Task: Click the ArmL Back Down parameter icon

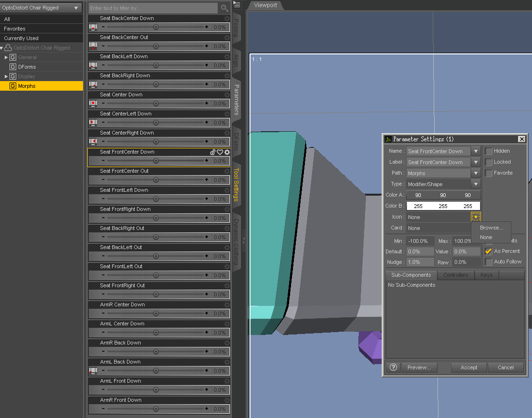Action: pyautogui.click(x=93, y=370)
